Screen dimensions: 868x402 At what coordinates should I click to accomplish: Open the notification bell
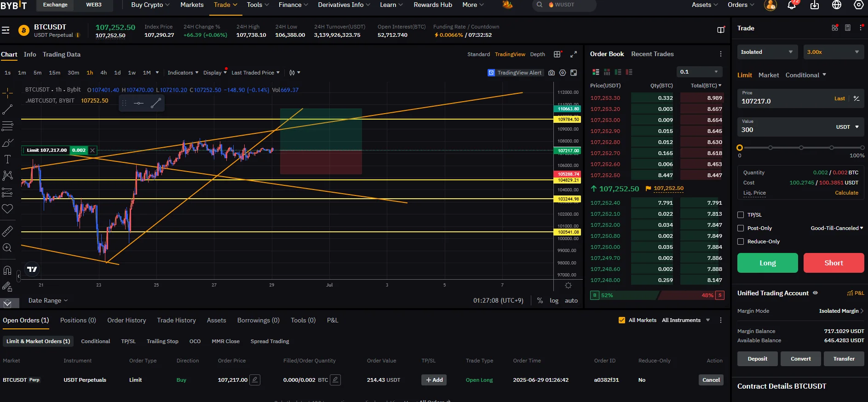click(792, 5)
